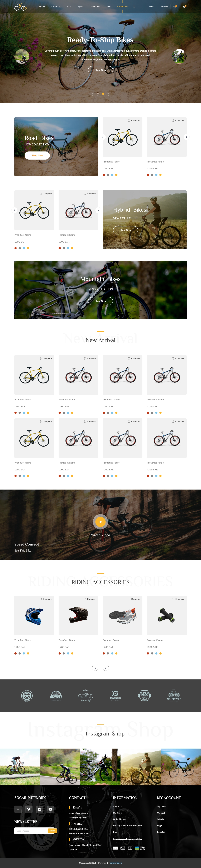Open the Mountain menu item
The height and width of the screenshot is (868, 201).
(95, 6)
